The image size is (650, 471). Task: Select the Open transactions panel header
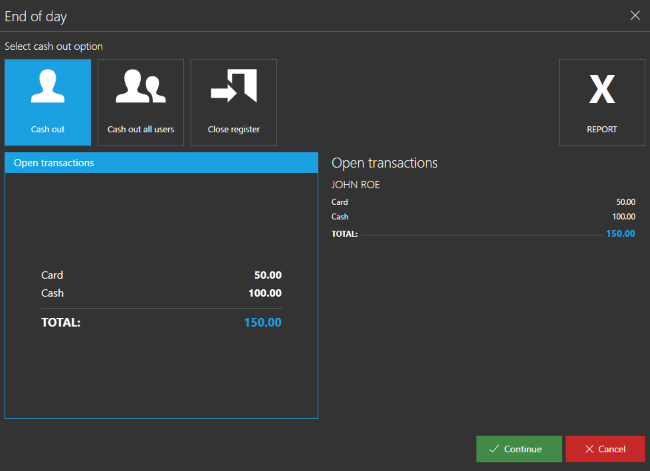pos(161,163)
